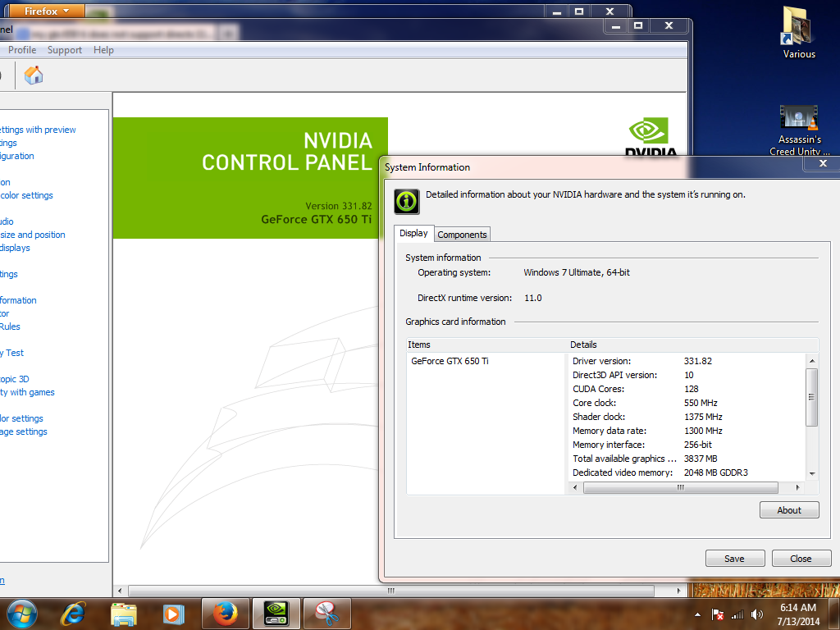840x630 pixels.
Task: Click the Direct3D API version row
Action: tap(687, 375)
